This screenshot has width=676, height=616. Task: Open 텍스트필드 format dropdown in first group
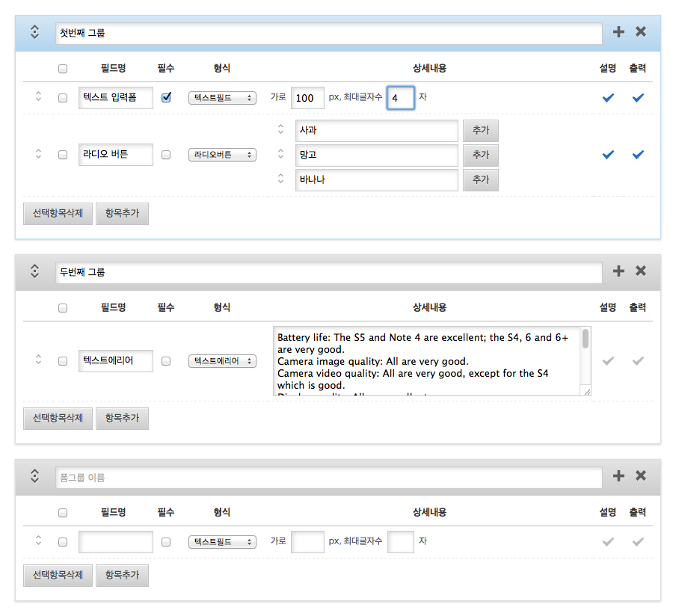pyautogui.click(x=222, y=98)
